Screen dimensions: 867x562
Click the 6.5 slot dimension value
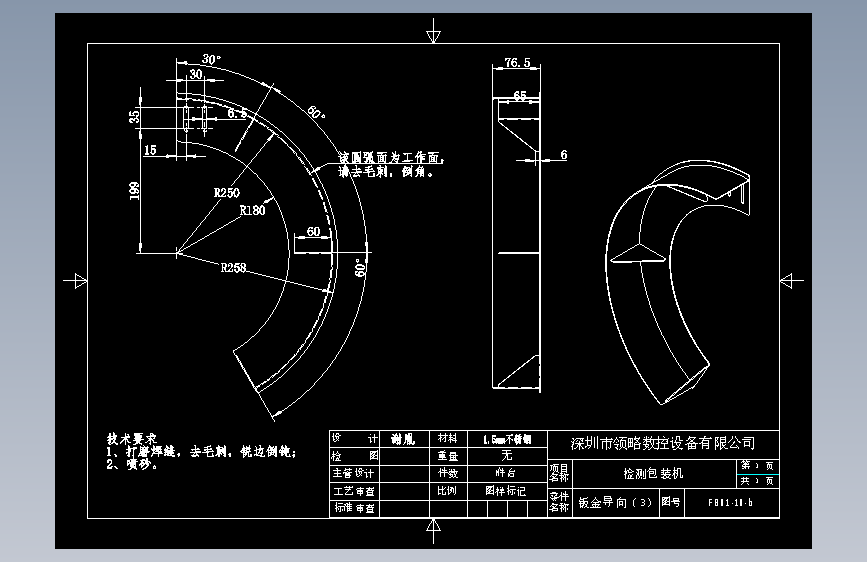click(237, 113)
